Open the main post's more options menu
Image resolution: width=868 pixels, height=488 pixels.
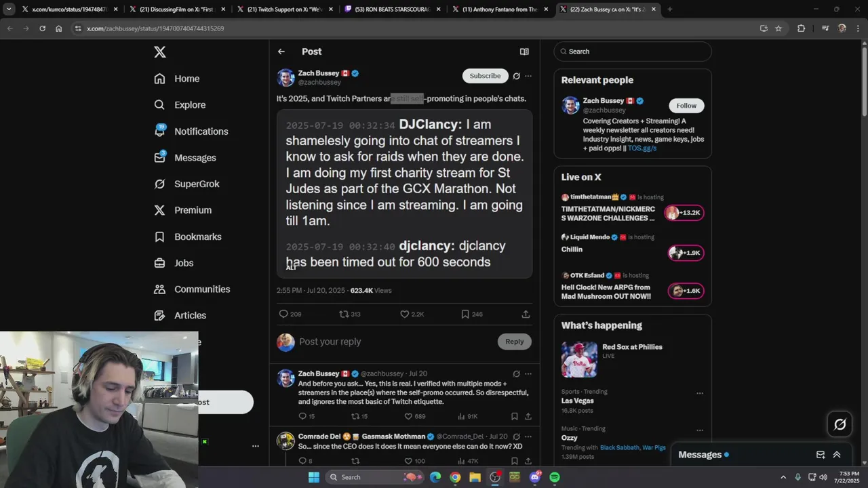coord(528,76)
